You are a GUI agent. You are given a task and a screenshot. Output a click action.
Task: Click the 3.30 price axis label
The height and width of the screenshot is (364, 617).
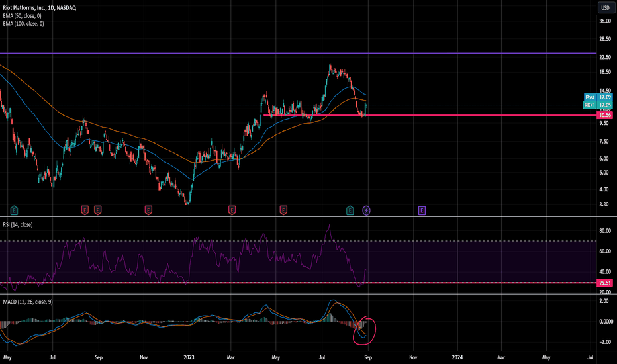pos(604,205)
